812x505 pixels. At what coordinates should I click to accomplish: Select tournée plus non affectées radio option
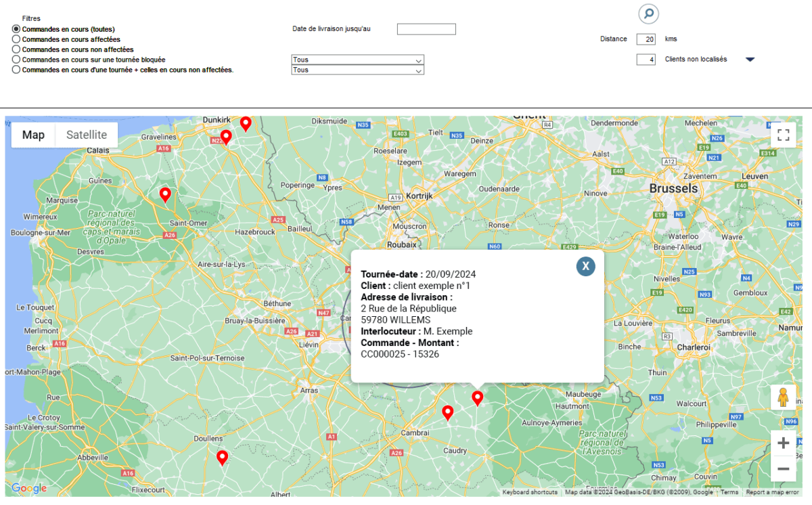16,70
